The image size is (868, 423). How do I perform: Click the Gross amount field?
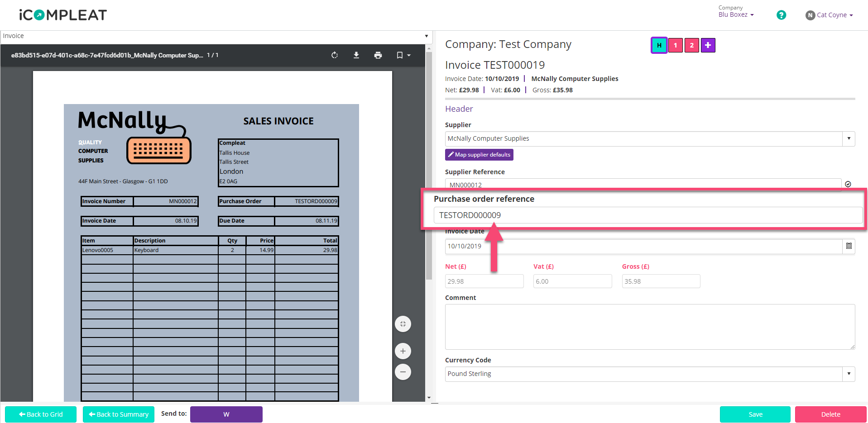[x=661, y=281]
